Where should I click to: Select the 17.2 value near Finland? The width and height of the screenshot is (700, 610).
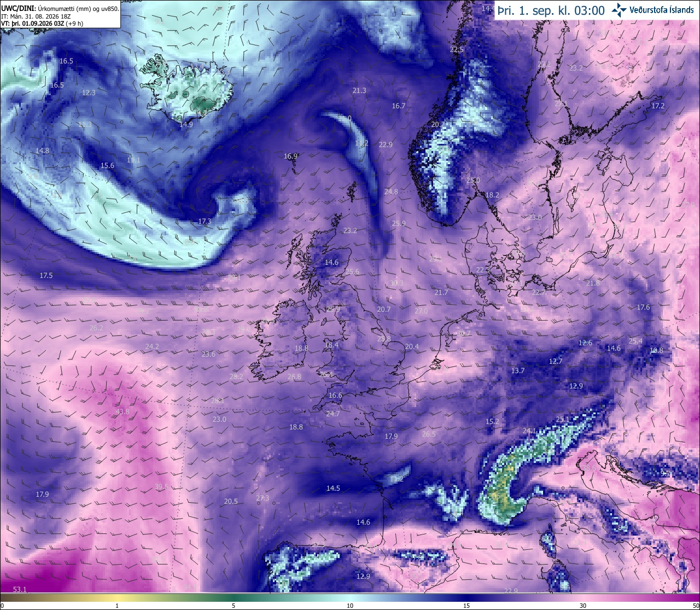click(x=657, y=106)
